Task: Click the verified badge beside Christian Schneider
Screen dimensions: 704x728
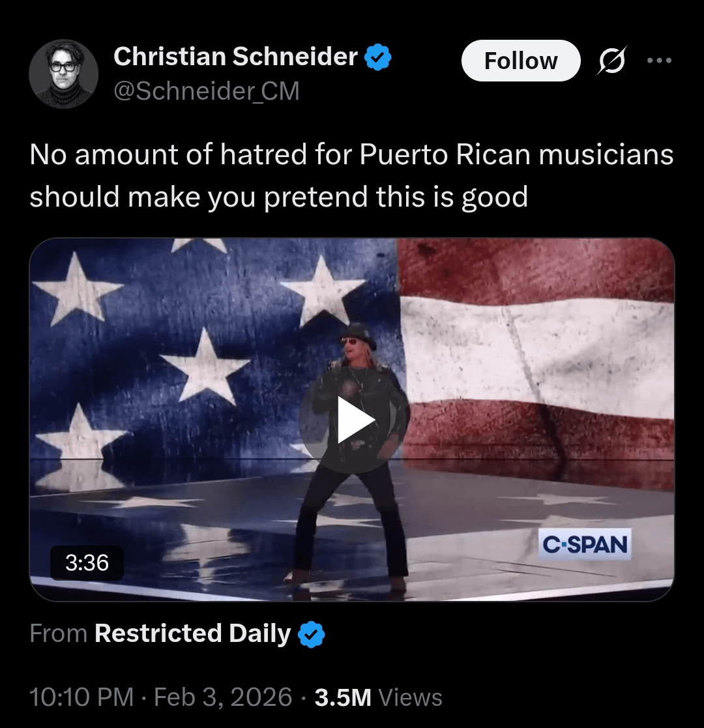Action: pos(377,57)
